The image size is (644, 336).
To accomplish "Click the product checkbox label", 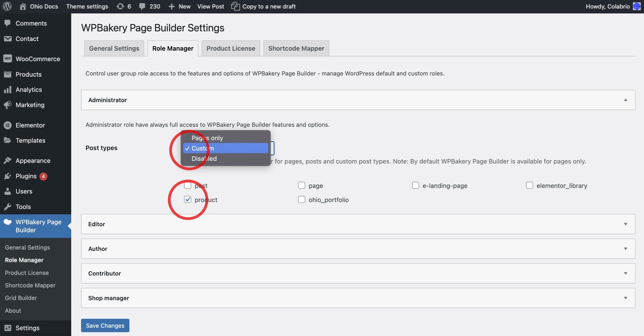I will pyautogui.click(x=206, y=200).
